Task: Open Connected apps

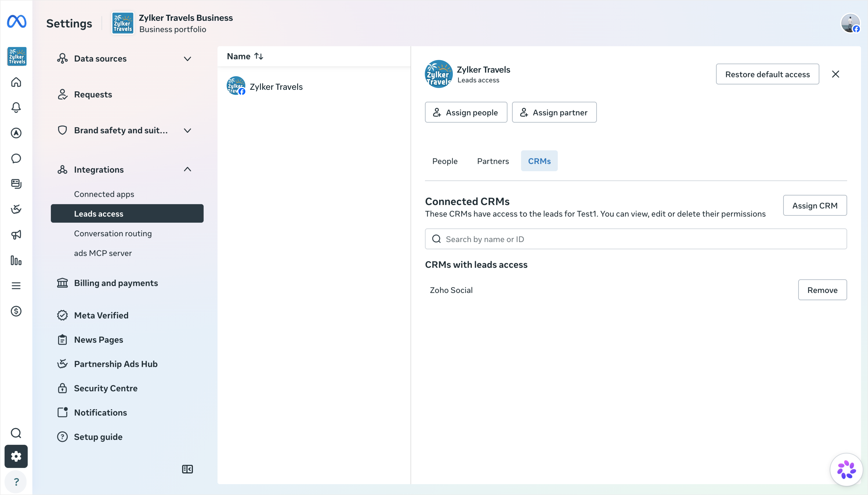Action: click(104, 194)
